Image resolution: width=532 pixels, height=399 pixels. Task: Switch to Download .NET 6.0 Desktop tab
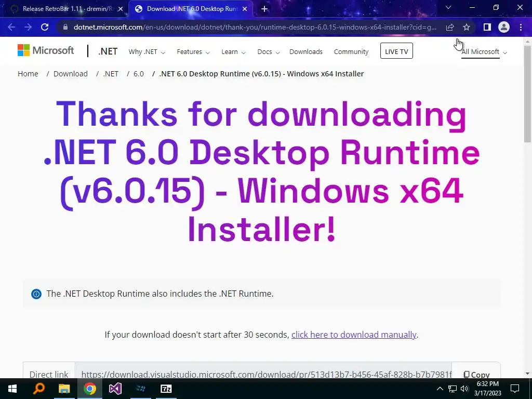tap(191, 9)
